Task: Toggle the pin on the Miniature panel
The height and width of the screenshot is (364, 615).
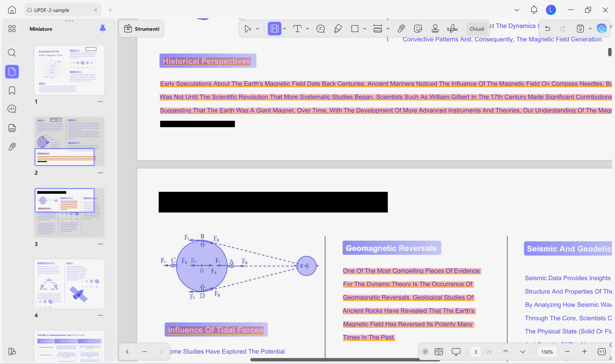Action: [102, 28]
